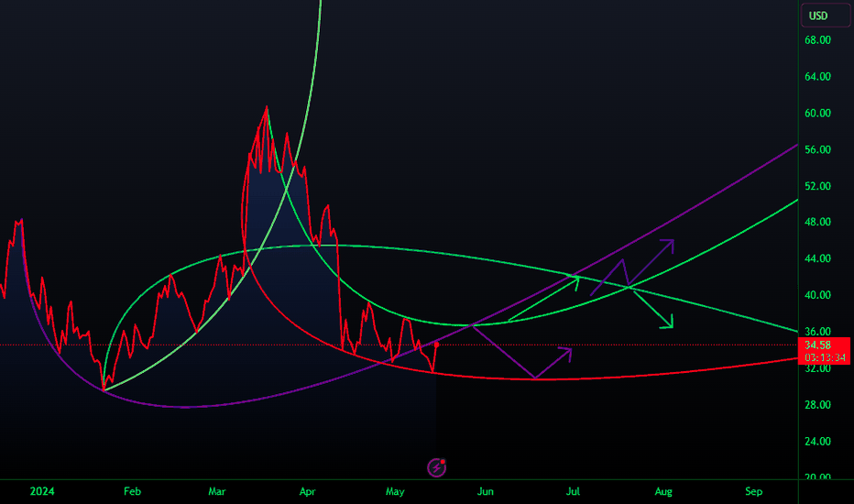Screen dimensions: 854x504
Task: Click the 40.00 price axis label
Action: click(x=817, y=295)
